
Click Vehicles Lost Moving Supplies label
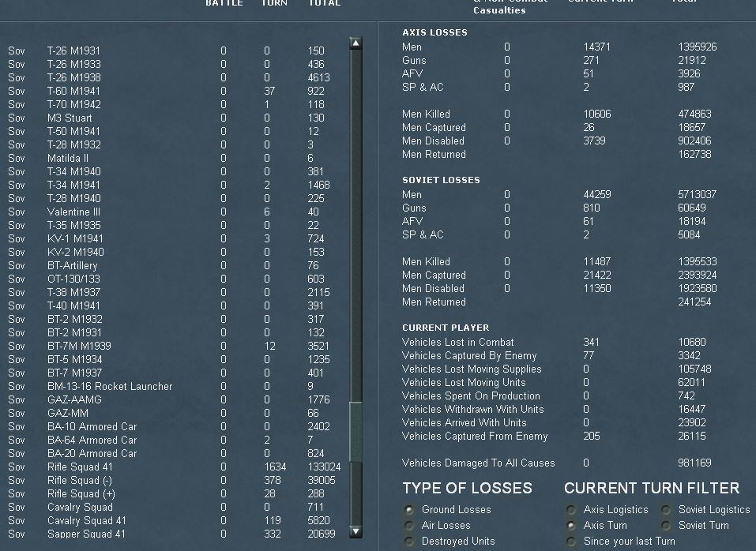(x=472, y=369)
